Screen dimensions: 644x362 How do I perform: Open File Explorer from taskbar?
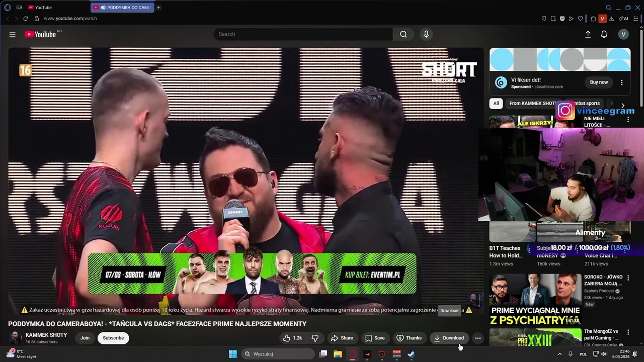[338, 354]
